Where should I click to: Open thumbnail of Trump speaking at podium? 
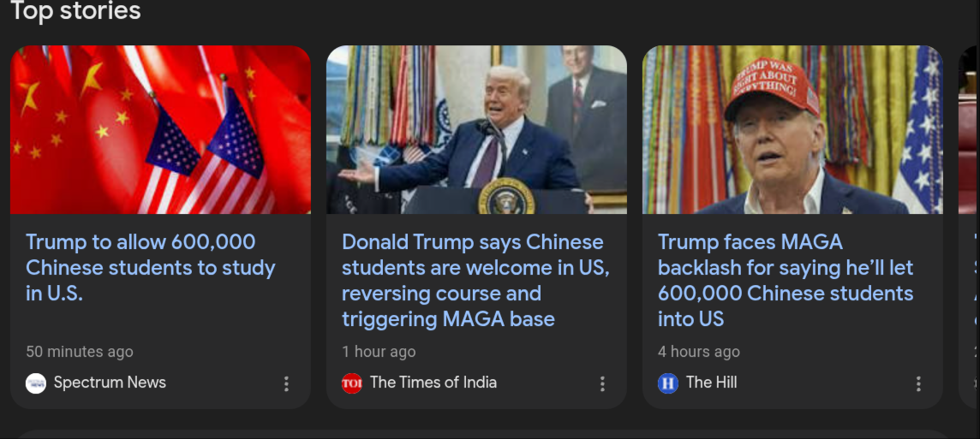point(477,130)
